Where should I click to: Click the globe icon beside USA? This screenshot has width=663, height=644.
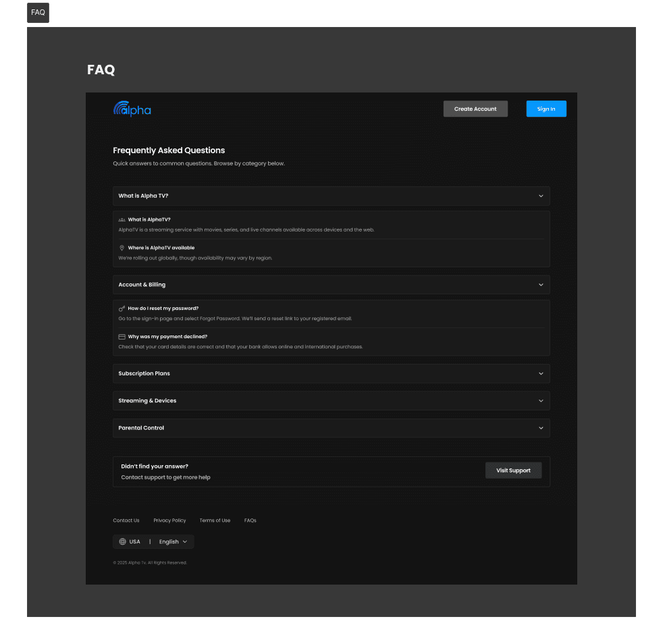[x=123, y=541]
